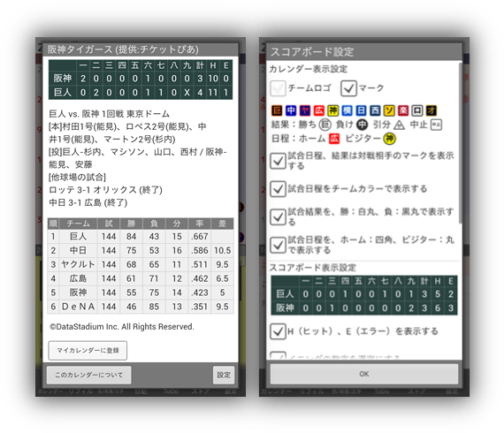504x433 pixels.
Task: Toggle the マーク checkbox
Action: pos(348,88)
